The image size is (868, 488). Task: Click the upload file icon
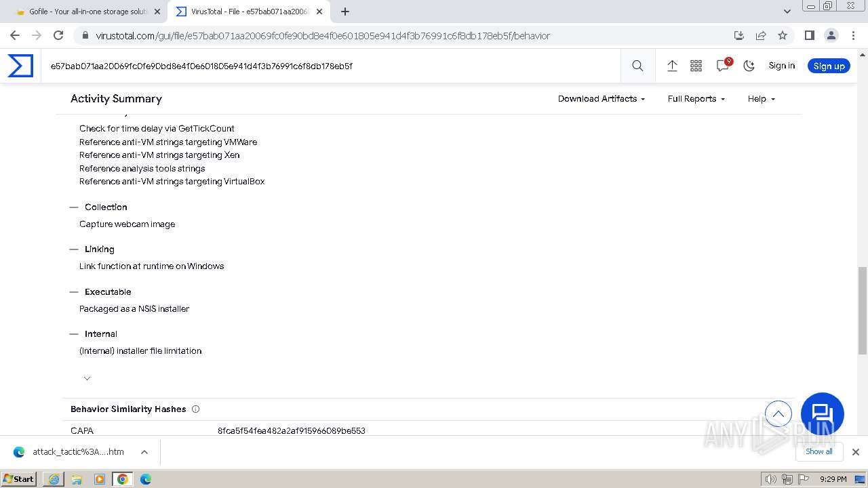672,66
